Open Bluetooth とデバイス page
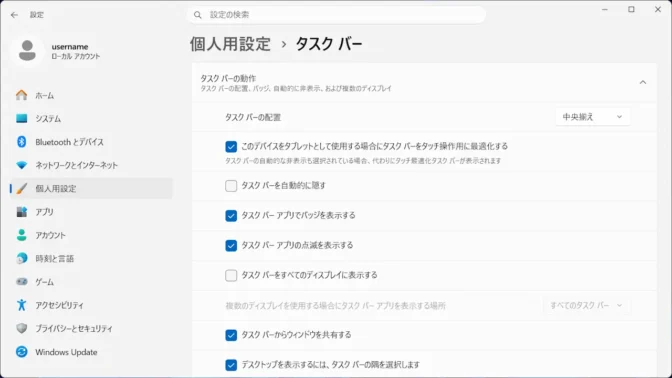672x378 pixels. coord(91,142)
